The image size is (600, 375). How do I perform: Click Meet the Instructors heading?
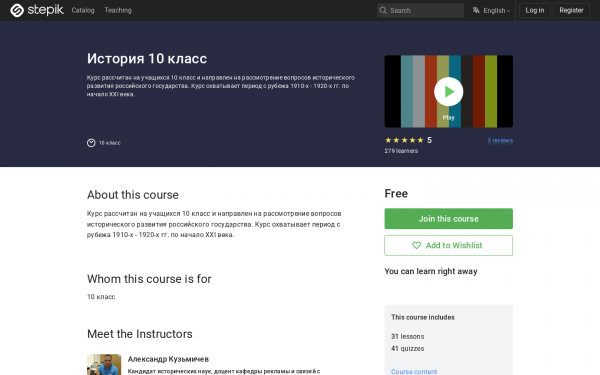pos(140,334)
